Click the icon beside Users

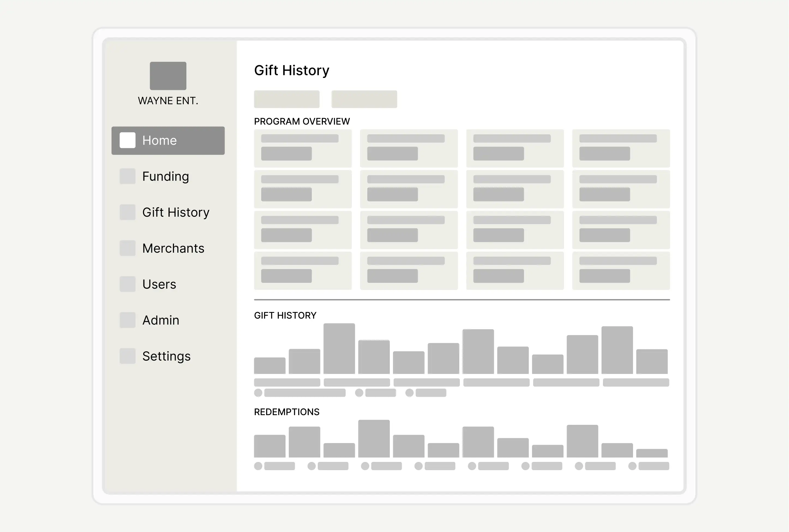point(128,284)
